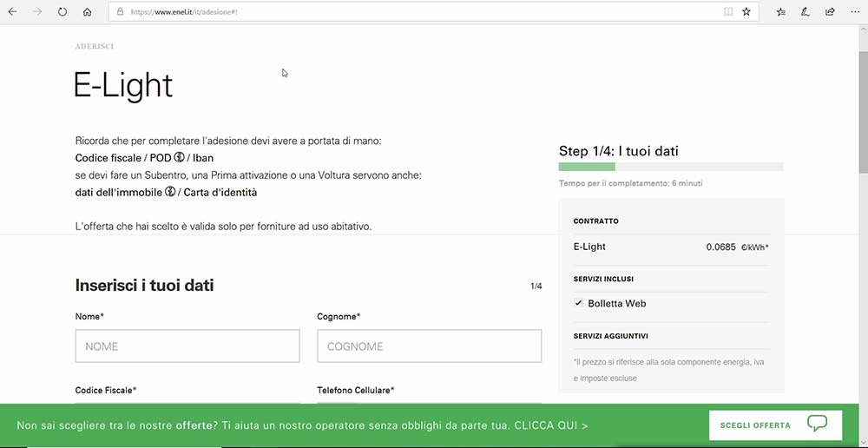Viewport: 868px width, 448px height.
Task: Go back with the browser back arrow
Action: (x=12, y=11)
